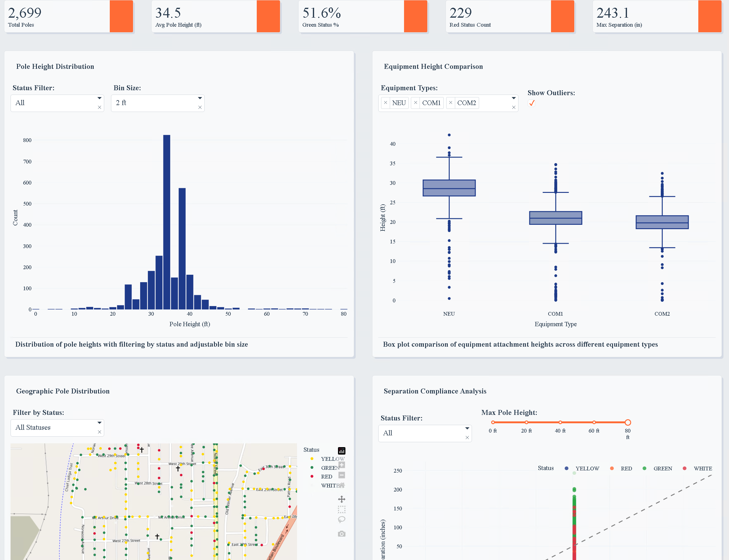Select the Box Select tool on map
The width and height of the screenshot is (729, 560).
click(x=341, y=509)
